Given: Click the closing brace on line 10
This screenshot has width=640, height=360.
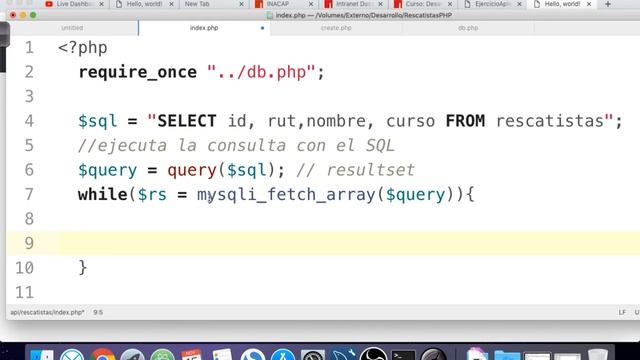Looking at the screenshot, I should coord(83,268).
